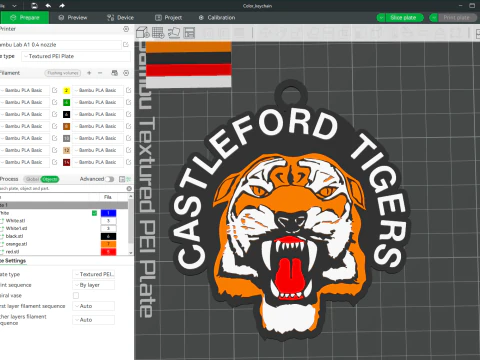Switch process scope to Global
The image size is (480, 360).
[32, 179]
